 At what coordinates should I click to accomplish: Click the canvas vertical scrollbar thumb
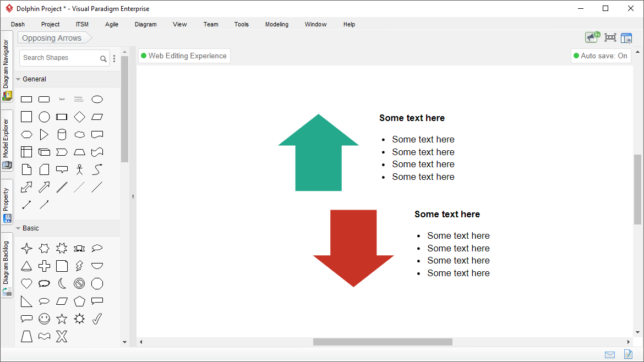pos(637,189)
